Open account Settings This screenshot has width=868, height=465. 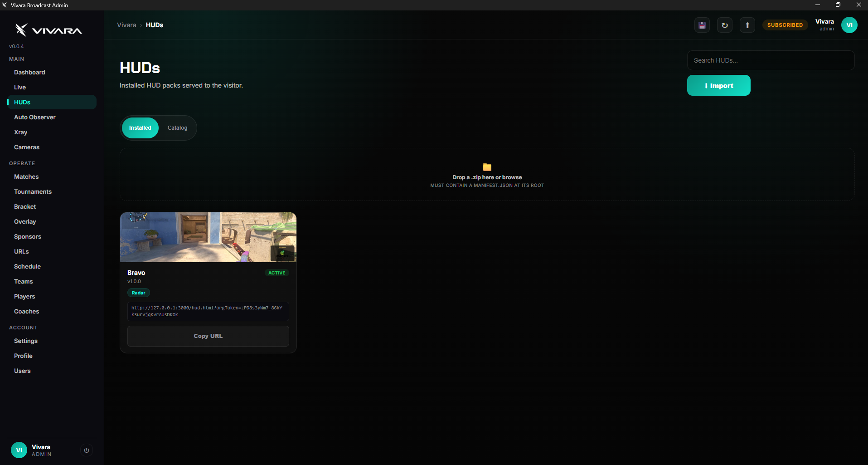click(52, 341)
